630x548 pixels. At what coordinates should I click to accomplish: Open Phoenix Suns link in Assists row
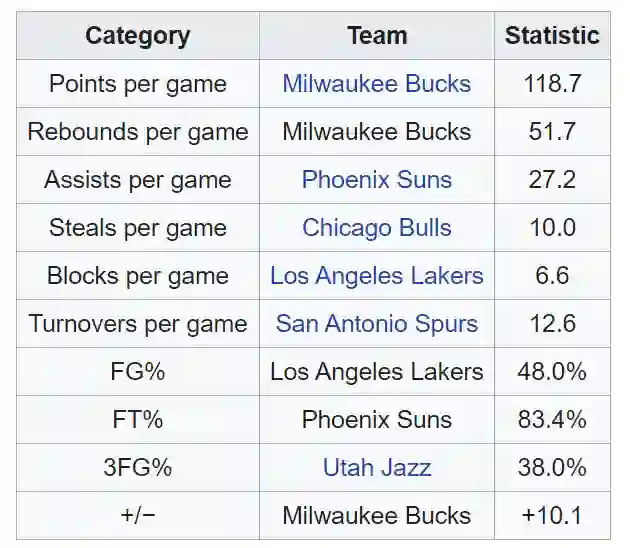[376, 180]
